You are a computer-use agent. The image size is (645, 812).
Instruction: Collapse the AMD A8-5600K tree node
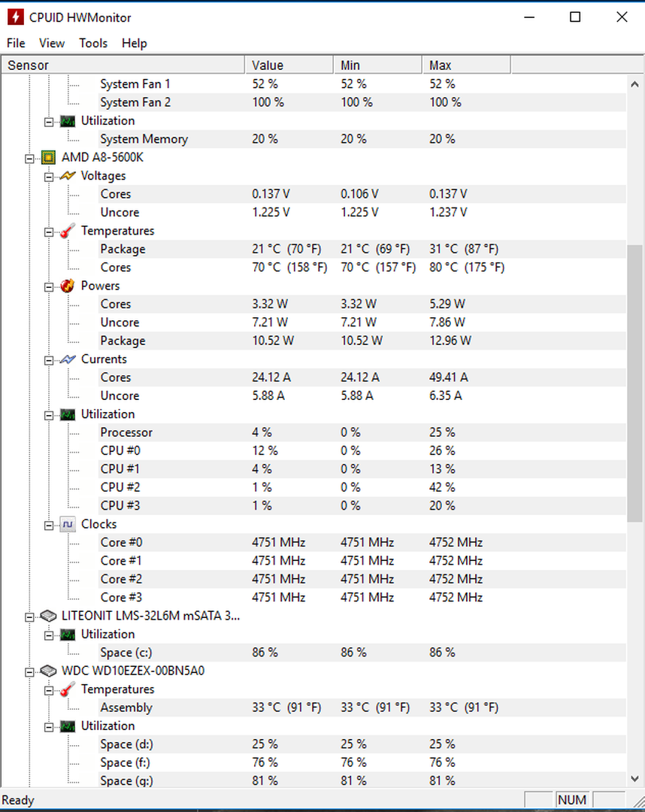click(29, 159)
